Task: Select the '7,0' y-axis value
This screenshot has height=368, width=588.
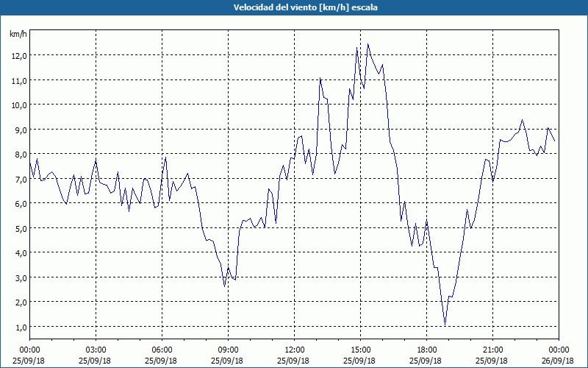Action: tap(21, 179)
